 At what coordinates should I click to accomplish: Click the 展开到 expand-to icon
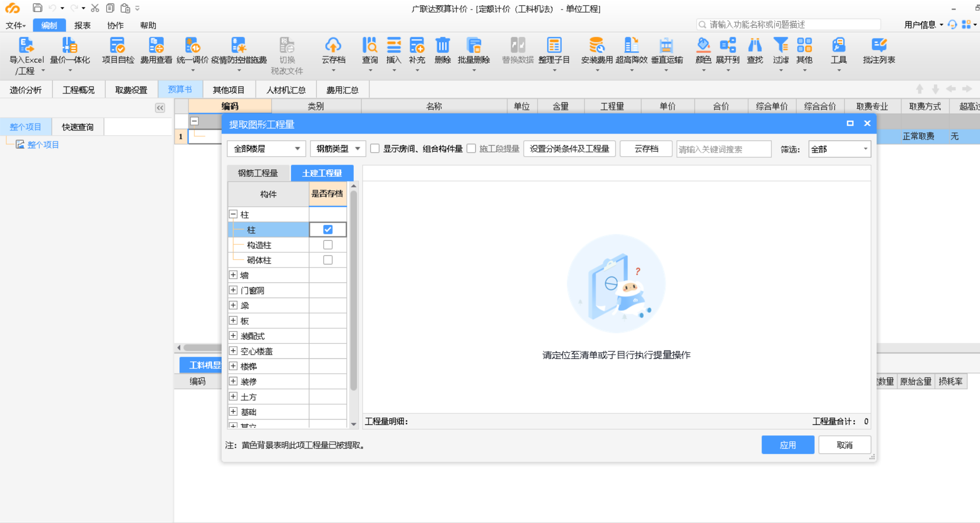tap(728, 45)
